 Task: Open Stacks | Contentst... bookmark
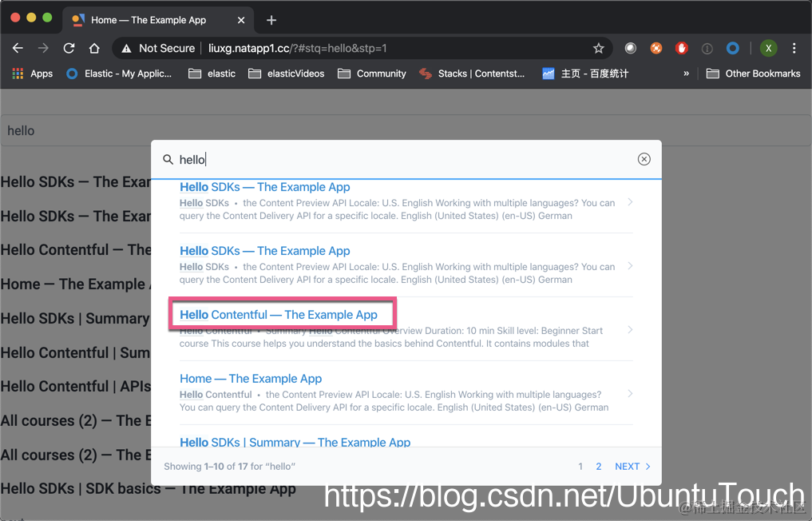pyautogui.click(x=472, y=74)
